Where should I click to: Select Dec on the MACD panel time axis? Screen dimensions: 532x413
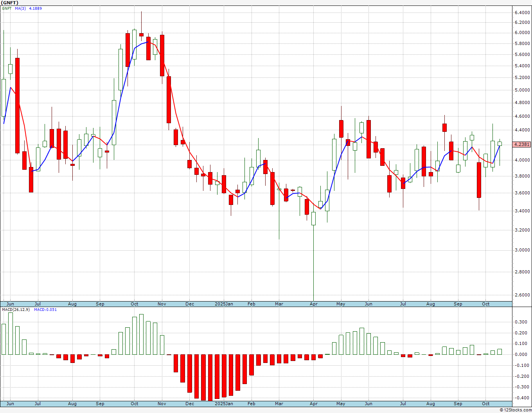click(190, 404)
